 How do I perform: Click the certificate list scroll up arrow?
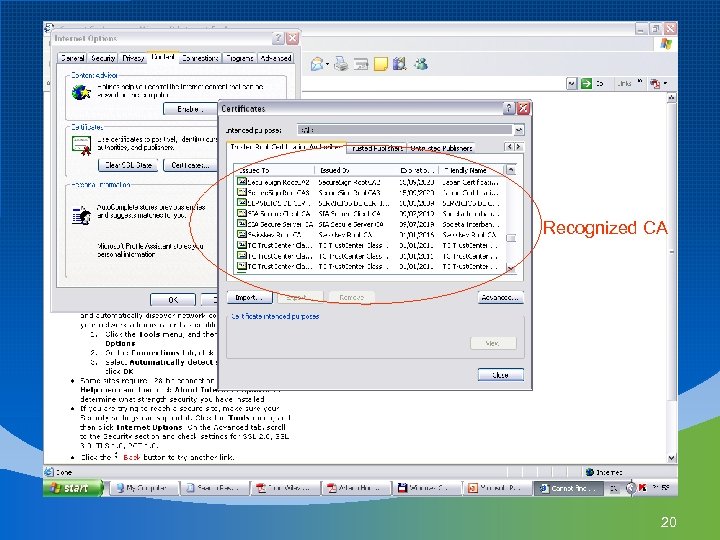(511, 170)
